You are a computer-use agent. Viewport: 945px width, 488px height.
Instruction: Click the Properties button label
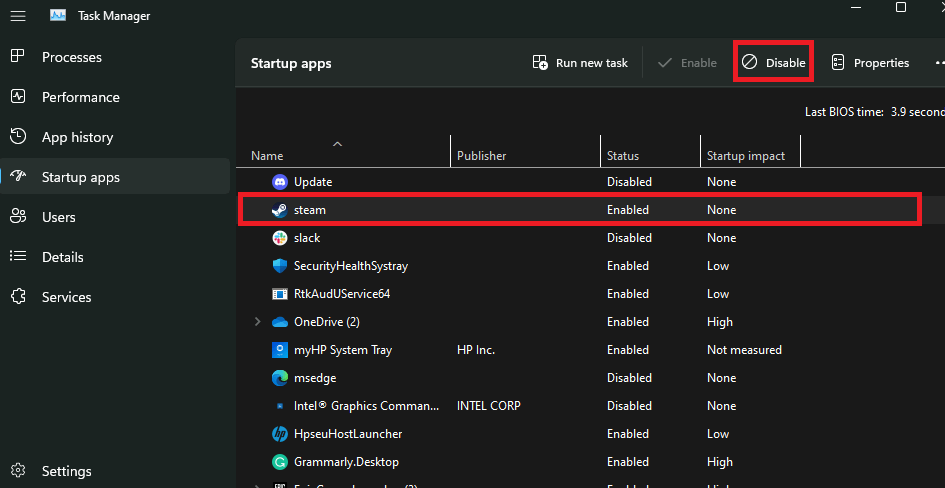pos(882,63)
